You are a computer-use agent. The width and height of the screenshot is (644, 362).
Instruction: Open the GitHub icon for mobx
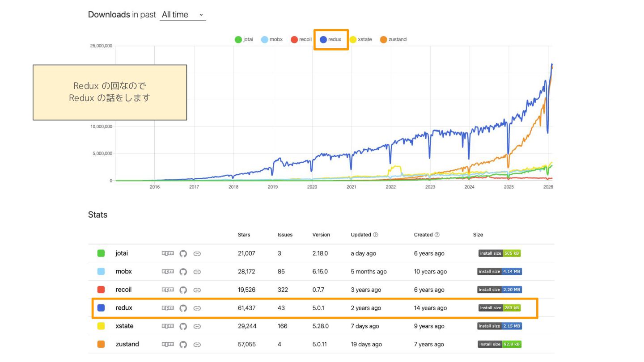[x=183, y=272]
